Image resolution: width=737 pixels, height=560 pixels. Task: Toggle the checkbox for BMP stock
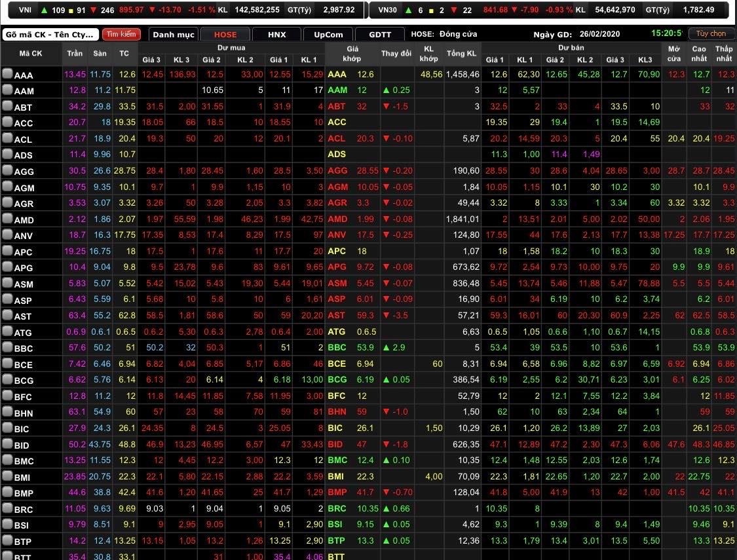7,493
